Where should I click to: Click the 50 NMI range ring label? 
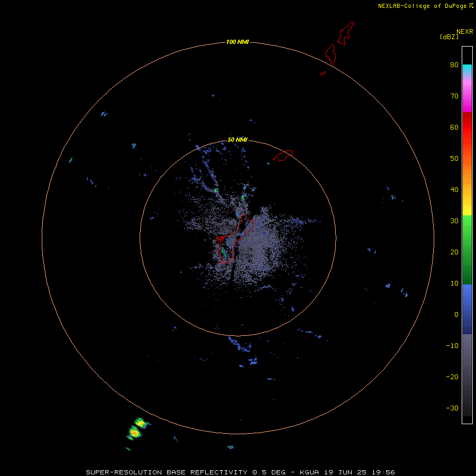click(x=237, y=140)
